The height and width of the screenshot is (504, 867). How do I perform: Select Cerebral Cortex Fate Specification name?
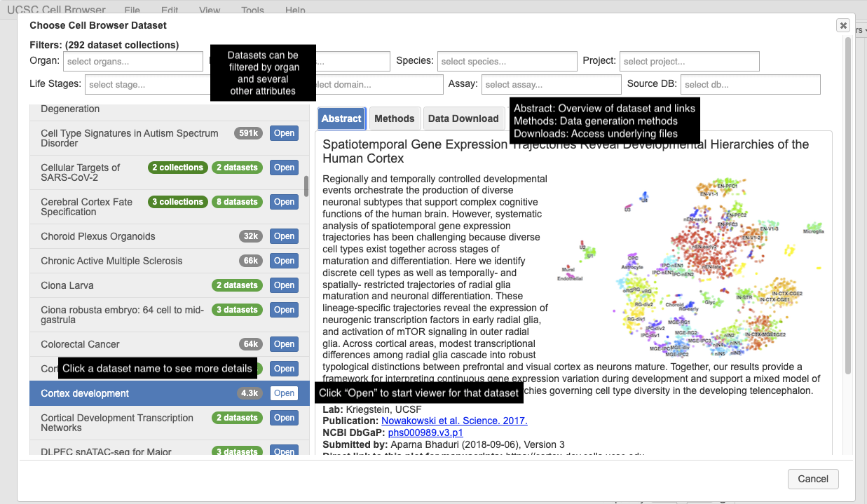point(87,207)
